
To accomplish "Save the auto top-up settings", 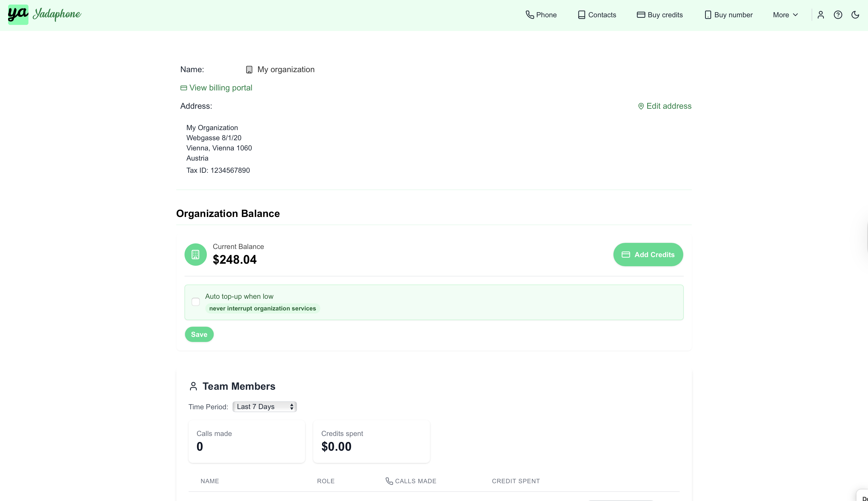I will (199, 334).
